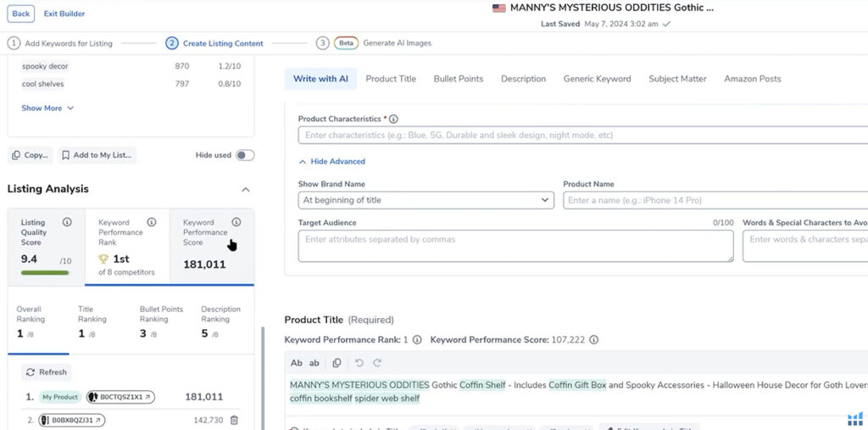Collapse options with Hide Advanced
Screen dimensions: 868x430
[x=331, y=162]
